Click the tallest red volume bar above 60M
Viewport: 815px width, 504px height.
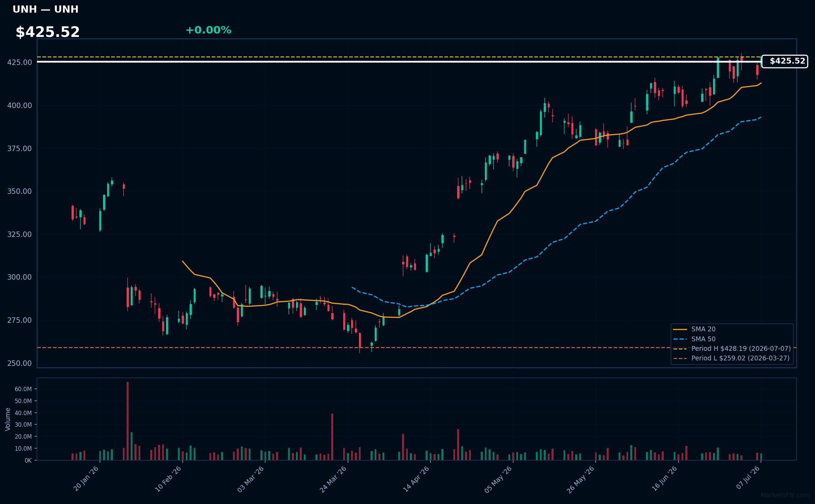pyautogui.click(x=128, y=421)
